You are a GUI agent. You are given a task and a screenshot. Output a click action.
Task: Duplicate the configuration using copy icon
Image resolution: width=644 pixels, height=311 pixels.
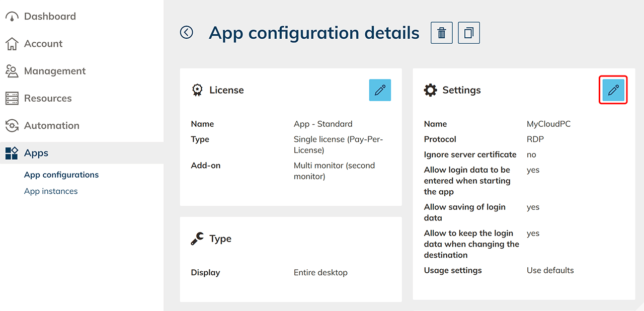pos(469,33)
